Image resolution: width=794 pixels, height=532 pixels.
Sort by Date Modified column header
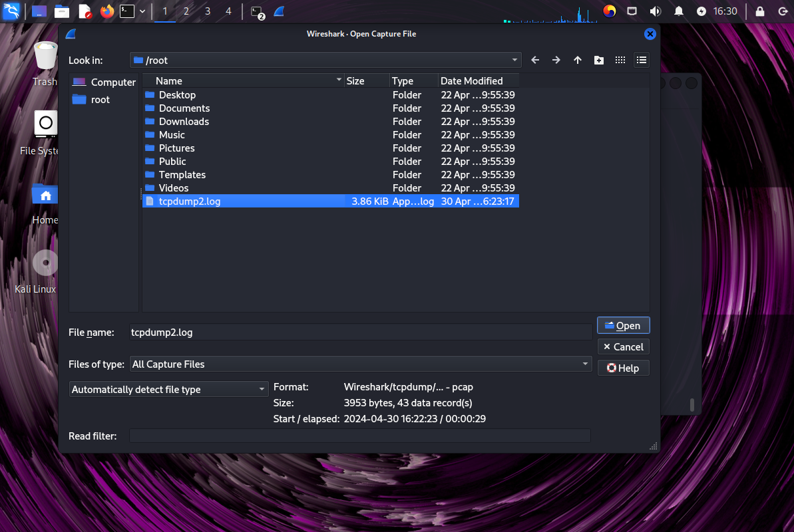click(479, 81)
